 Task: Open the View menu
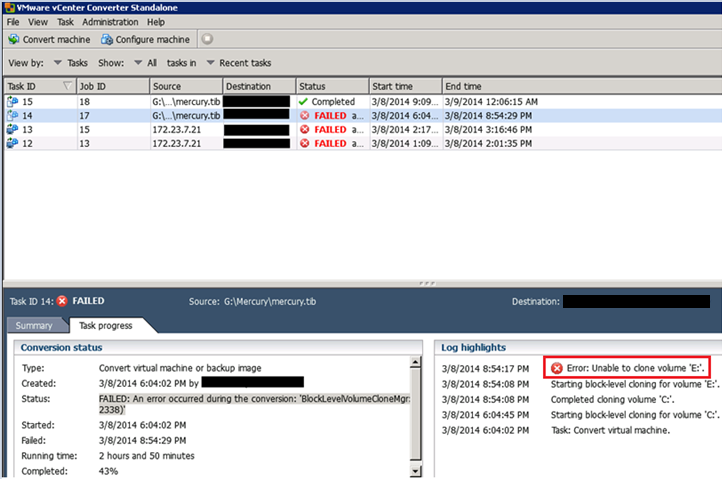coord(38,22)
